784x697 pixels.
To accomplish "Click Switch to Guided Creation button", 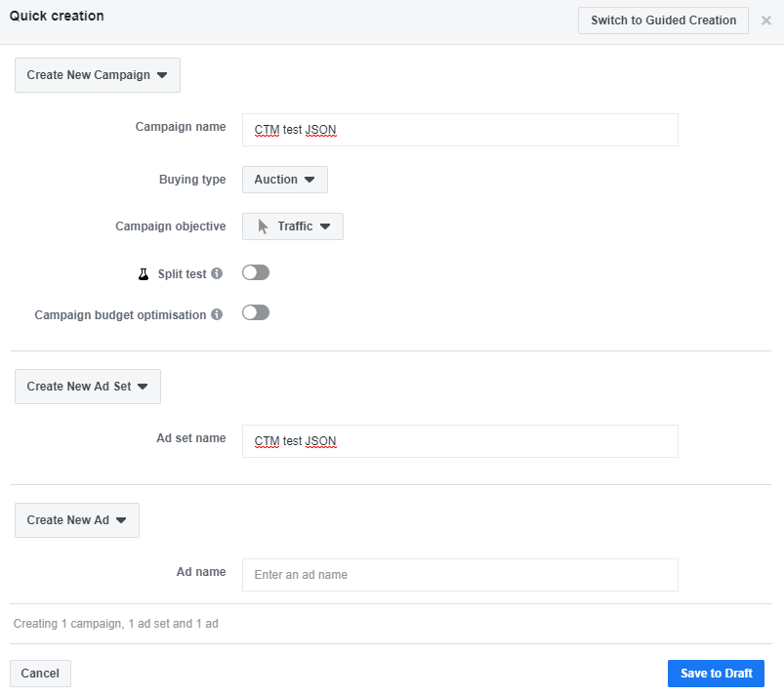I will tap(664, 20).
